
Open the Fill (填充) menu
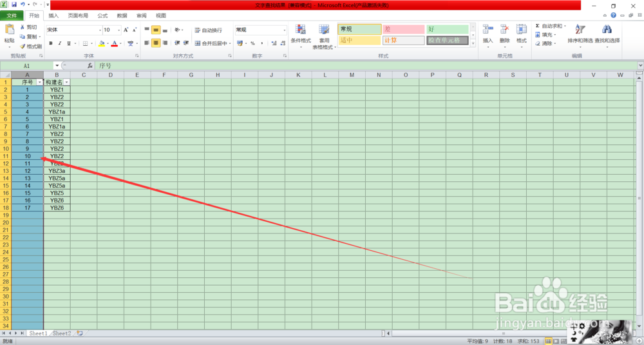tap(546, 35)
